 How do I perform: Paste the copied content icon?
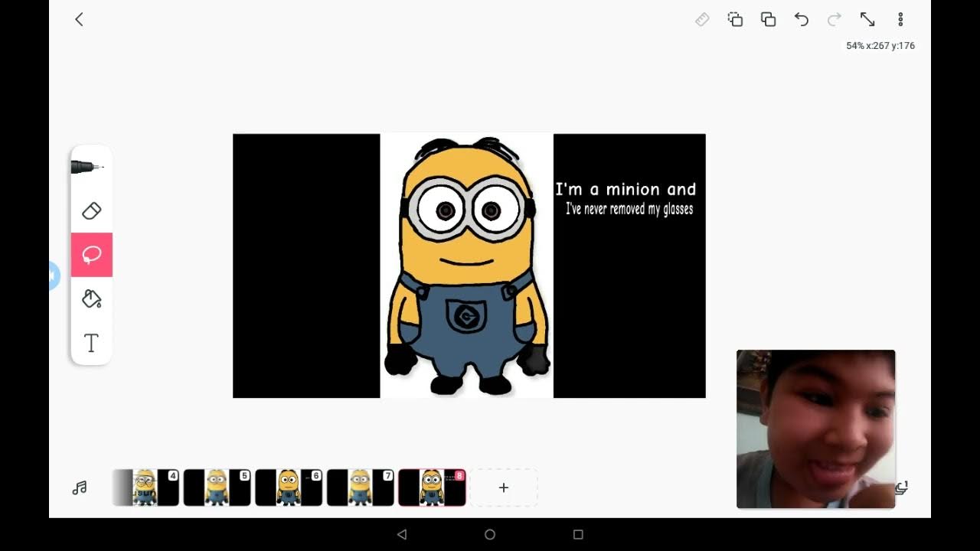768,19
